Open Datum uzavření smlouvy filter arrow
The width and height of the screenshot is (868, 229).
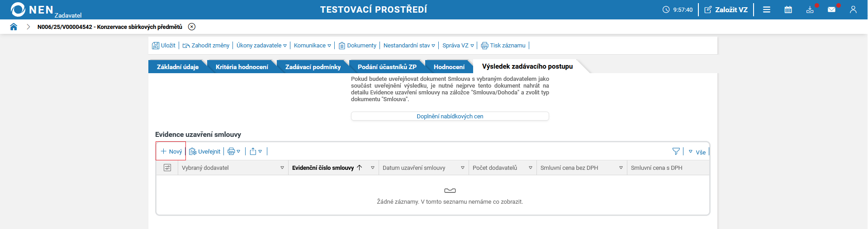click(463, 168)
